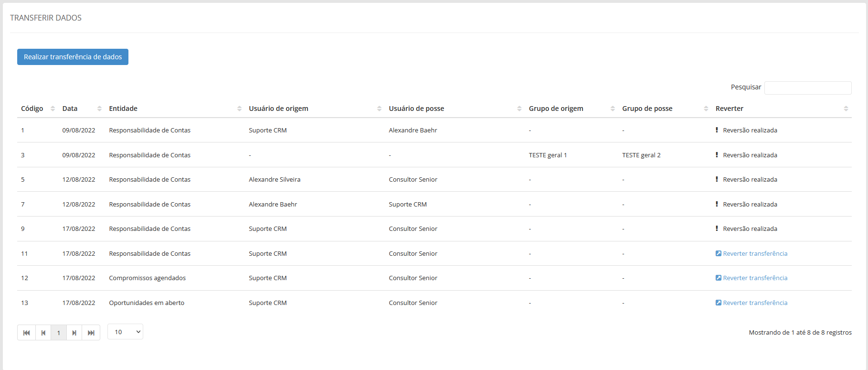This screenshot has width=868, height=370.
Task: Click Realizar transferência de dados button
Action: (x=73, y=57)
